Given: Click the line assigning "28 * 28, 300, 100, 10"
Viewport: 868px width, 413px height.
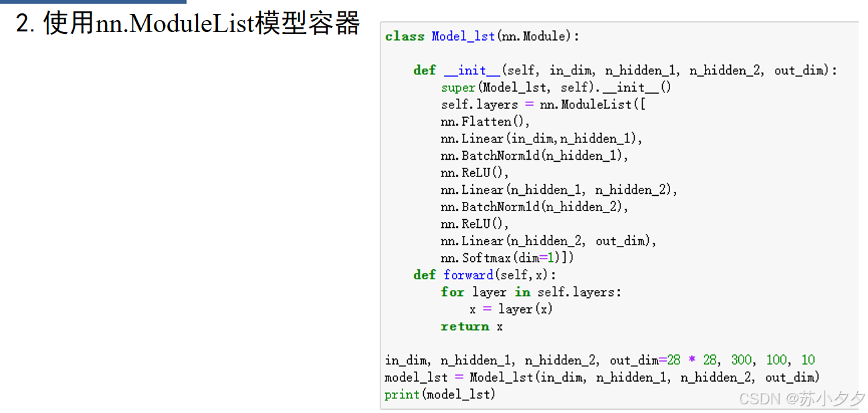Looking at the screenshot, I should [600, 360].
